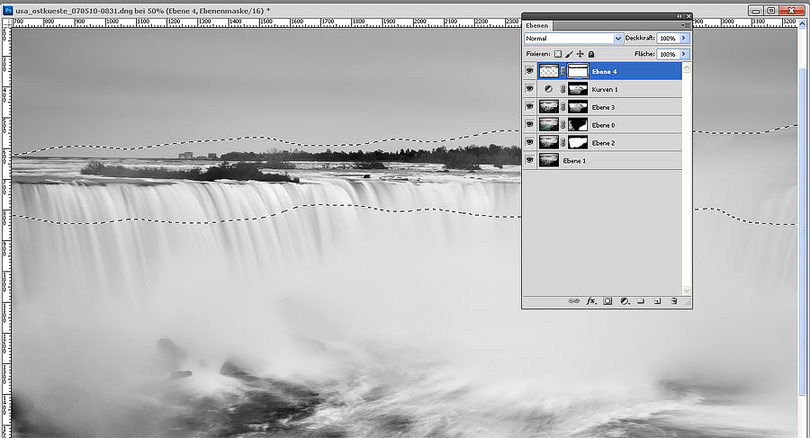Click Kurven 1 adjustment curves icon
The height and width of the screenshot is (438, 810).
click(549, 89)
